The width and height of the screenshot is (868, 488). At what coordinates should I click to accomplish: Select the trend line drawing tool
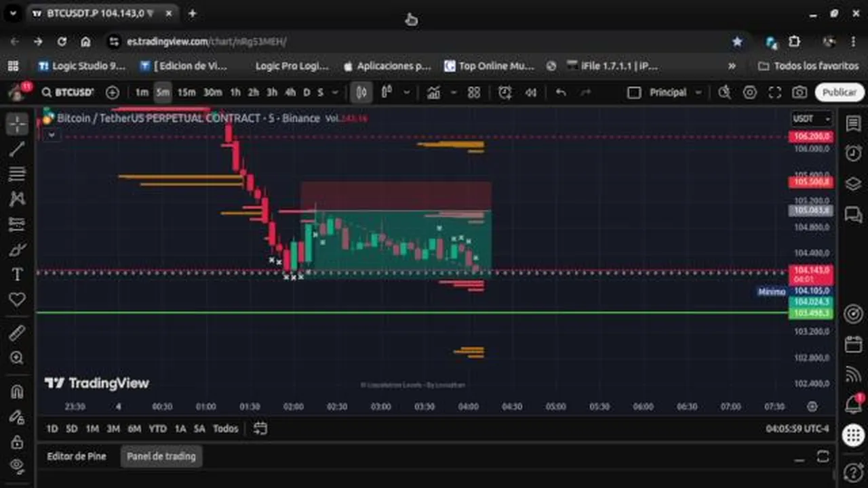[x=17, y=149]
